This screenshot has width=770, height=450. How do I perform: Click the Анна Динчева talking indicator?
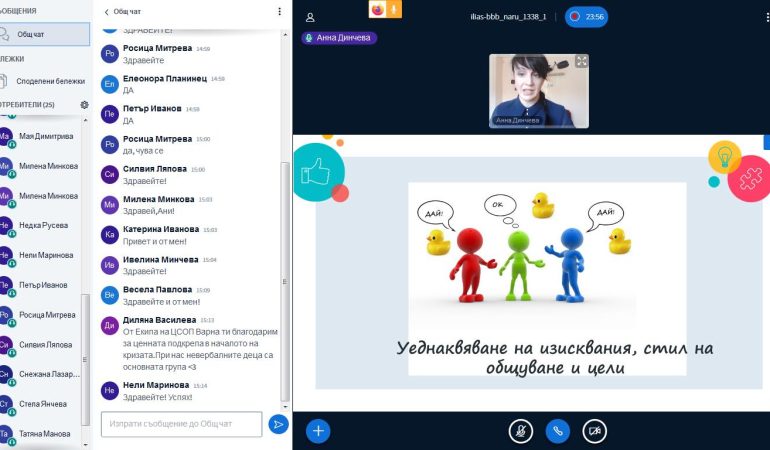(x=338, y=38)
